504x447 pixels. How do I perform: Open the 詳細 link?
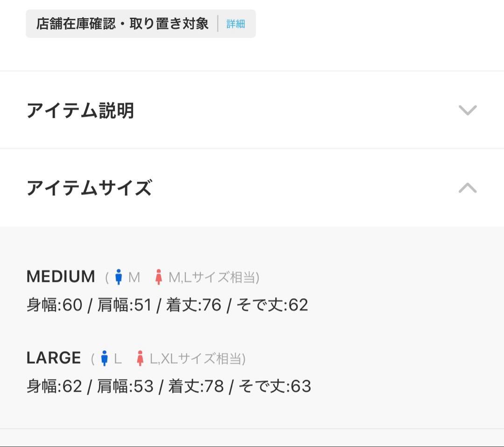coord(236,24)
